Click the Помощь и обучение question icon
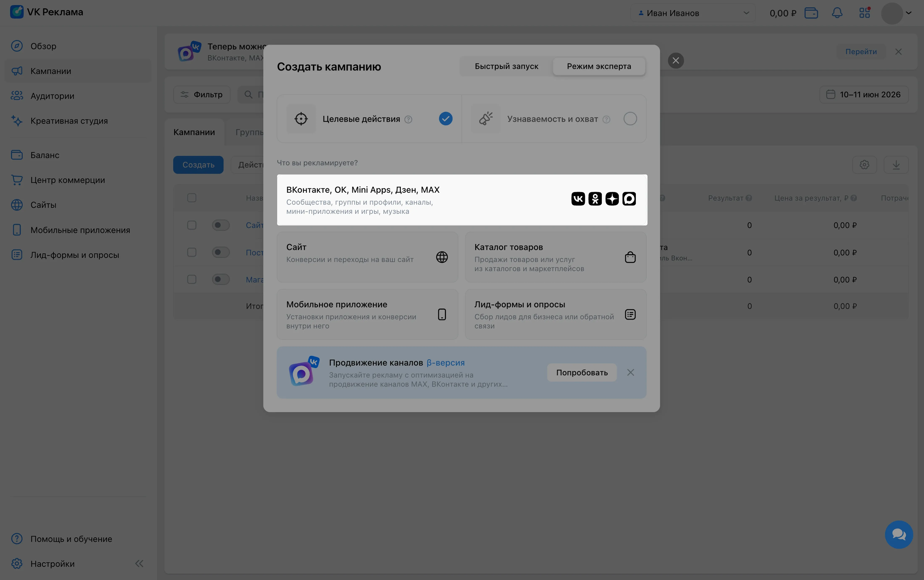The width and height of the screenshot is (924, 580). tap(17, 539)
